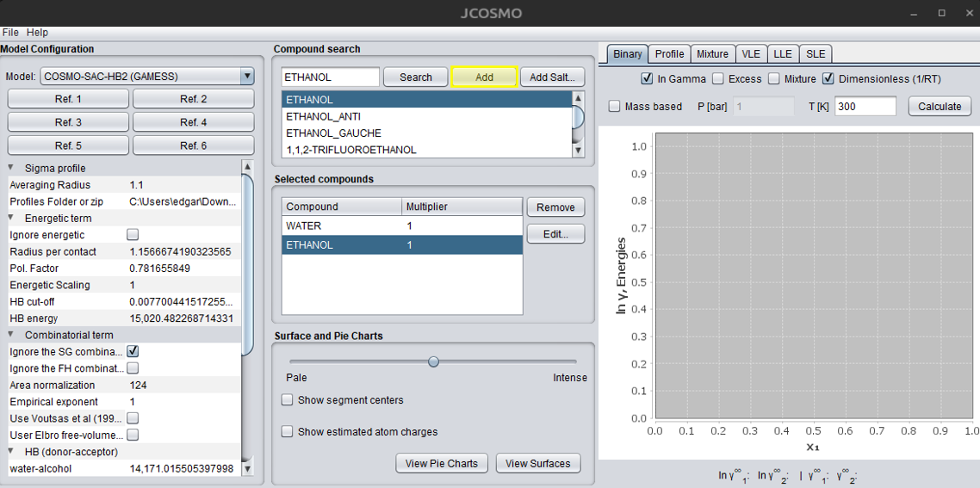
Task: Open the File menu
Action: pos(10,32)
